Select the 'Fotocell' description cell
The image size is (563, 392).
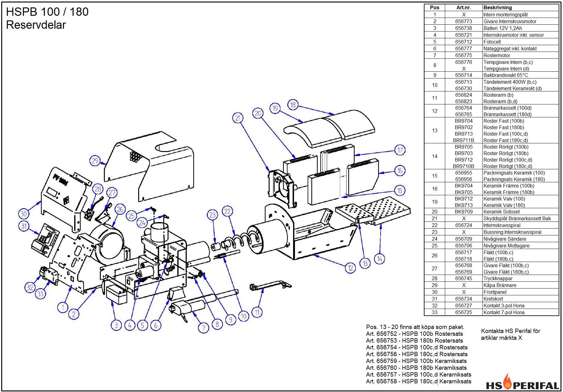click(x=521, y=42)
